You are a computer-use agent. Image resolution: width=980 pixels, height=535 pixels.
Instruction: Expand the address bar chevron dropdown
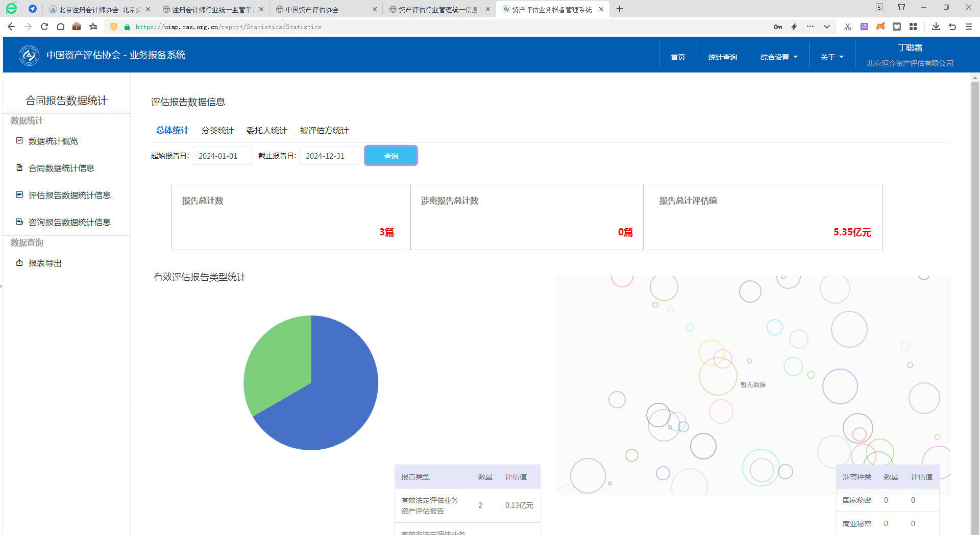[x=826, y=27]
